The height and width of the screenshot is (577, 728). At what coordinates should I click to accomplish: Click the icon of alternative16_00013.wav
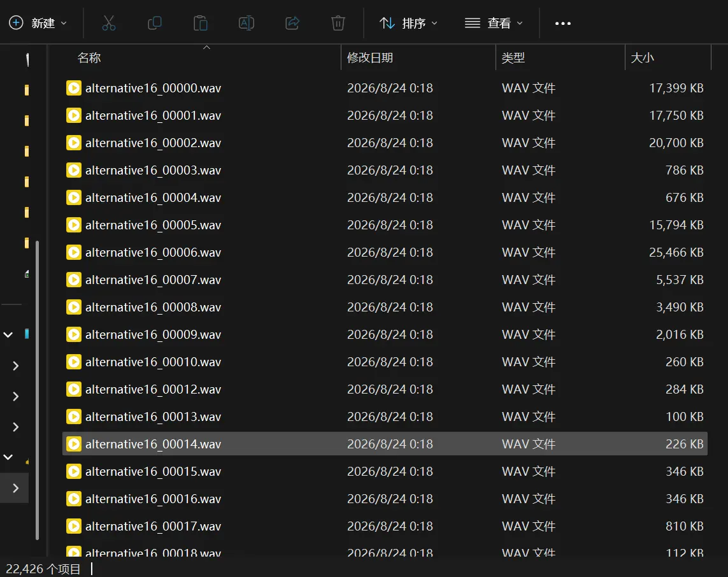(74, 417)
